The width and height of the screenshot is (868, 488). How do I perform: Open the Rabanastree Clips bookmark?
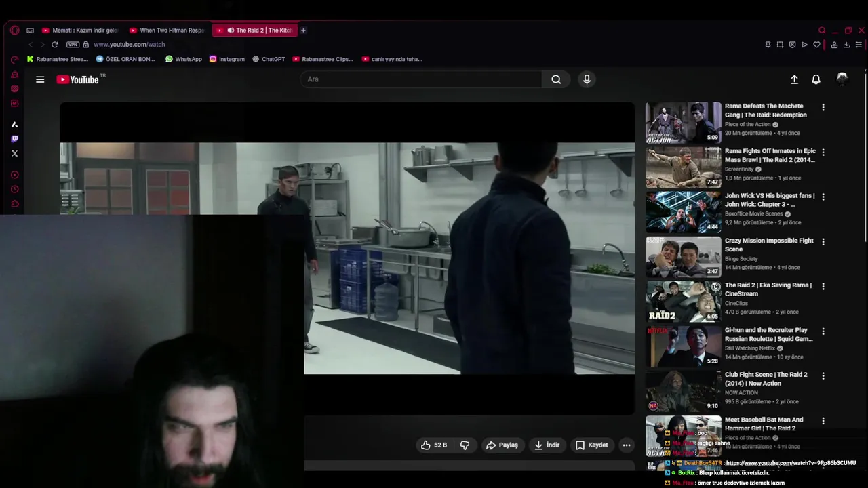pyautogui.click(x=323, y=59)
